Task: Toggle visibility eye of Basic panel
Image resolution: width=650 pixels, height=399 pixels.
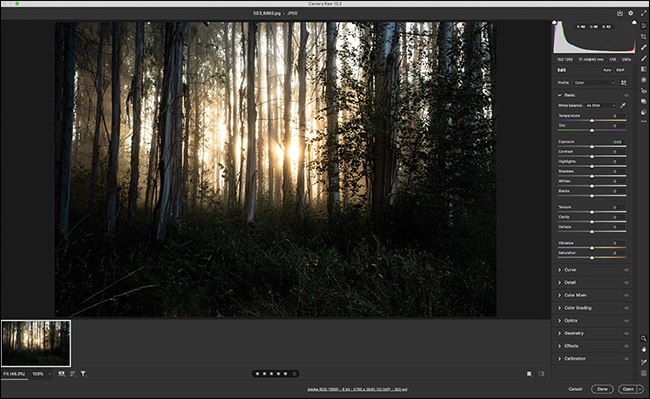Action: 626,95
